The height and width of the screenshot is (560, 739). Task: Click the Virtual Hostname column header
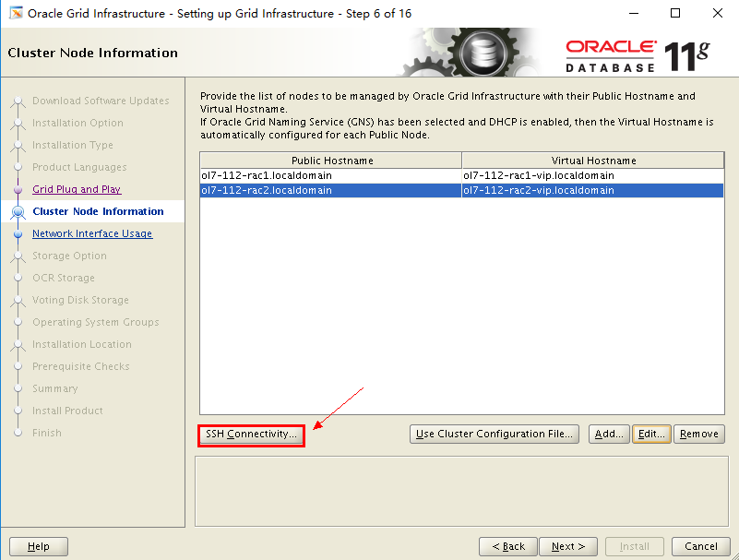pos(593,161)
